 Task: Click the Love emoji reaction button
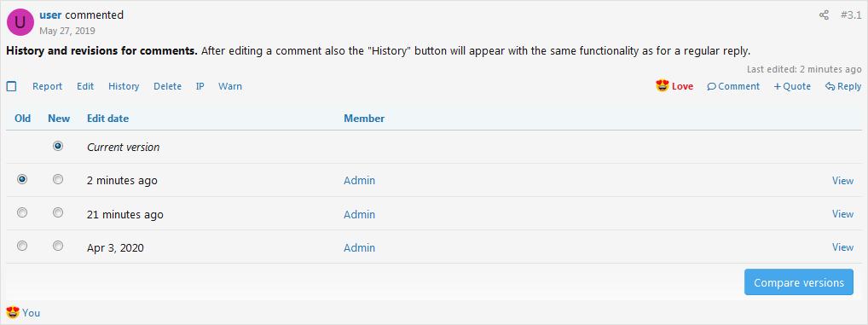pyautogui.click(x=674, y=86)
